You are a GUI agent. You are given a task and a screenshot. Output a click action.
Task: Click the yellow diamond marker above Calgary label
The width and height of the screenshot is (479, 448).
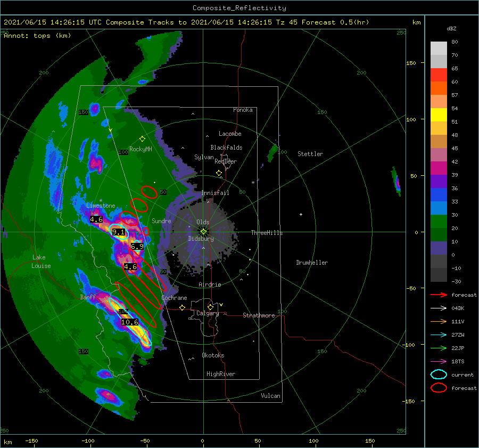pos(210,307)
